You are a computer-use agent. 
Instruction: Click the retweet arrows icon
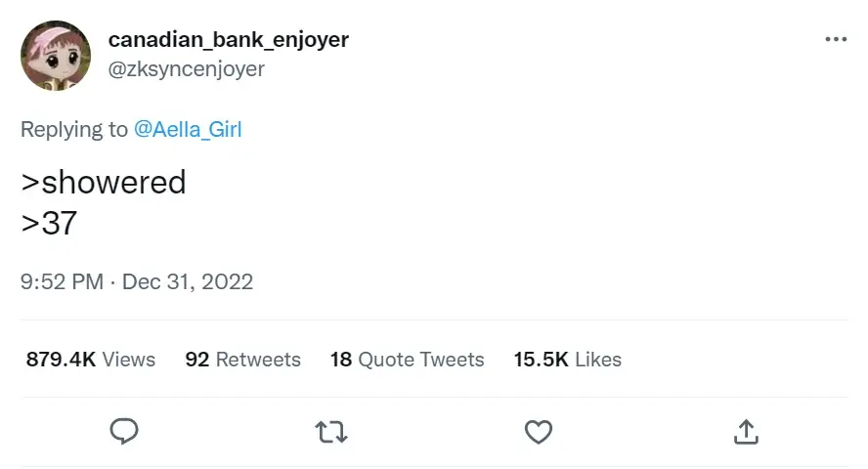click(331, 431)
